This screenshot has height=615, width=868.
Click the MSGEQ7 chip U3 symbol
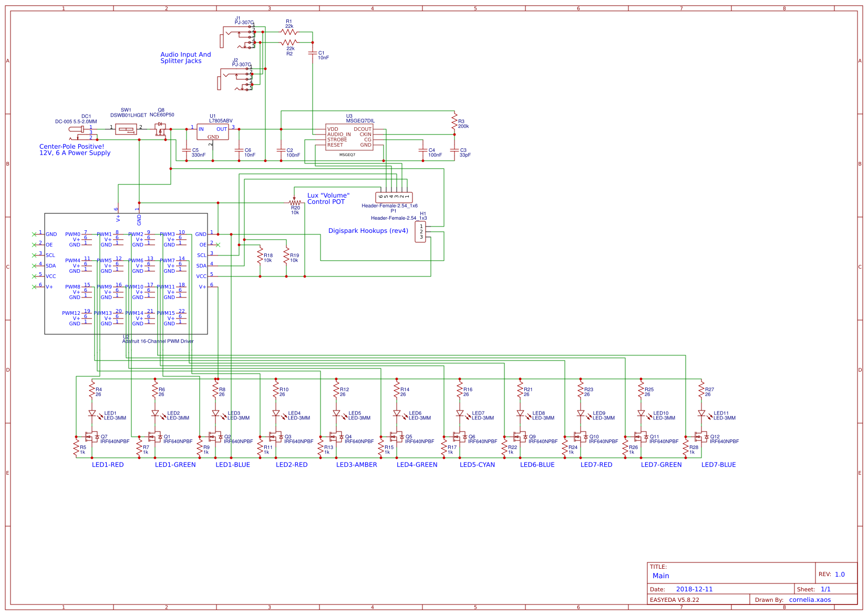pos(349,138)
